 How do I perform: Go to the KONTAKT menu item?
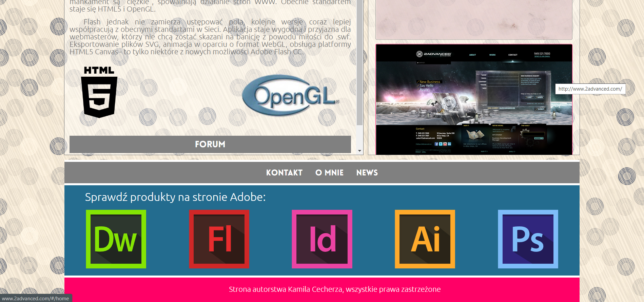[284, 173]
